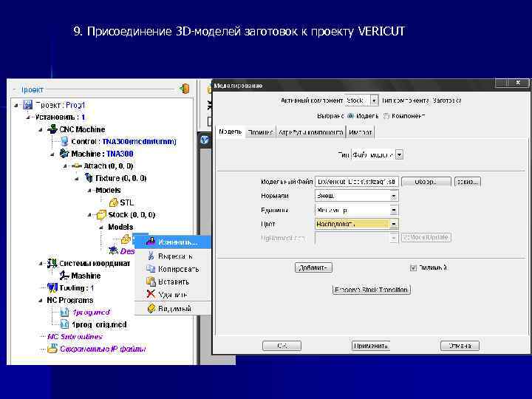This screenshot has width=532, height=399.
Task: Choose Вставить in the context menu
Action: click(x=174, y=282)
